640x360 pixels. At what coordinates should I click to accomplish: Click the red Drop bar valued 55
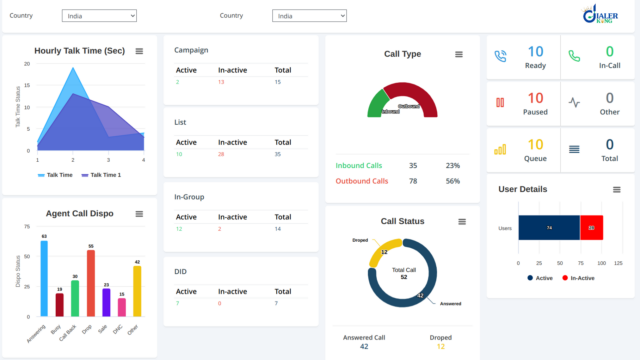tap(91, 283)
